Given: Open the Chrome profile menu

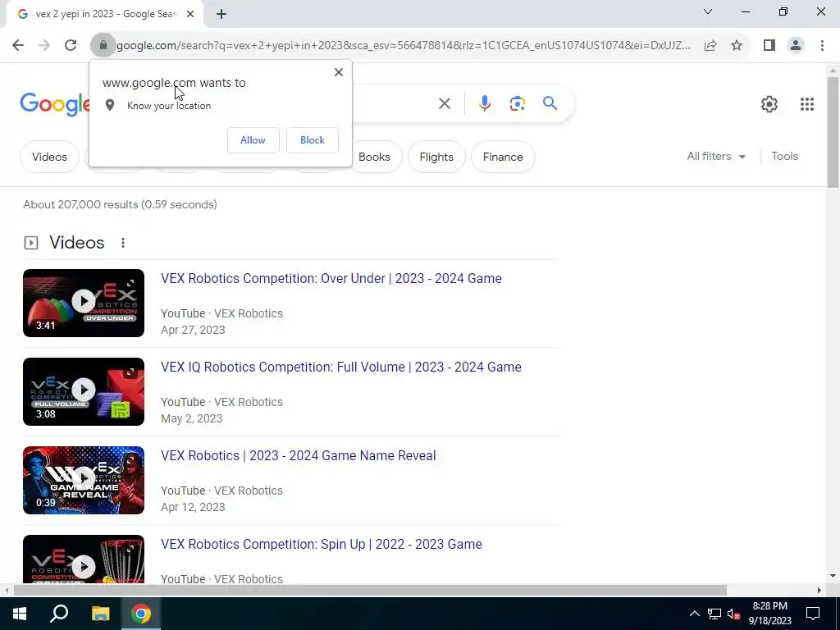Looking at the screenshot, I should click(796, 46).
